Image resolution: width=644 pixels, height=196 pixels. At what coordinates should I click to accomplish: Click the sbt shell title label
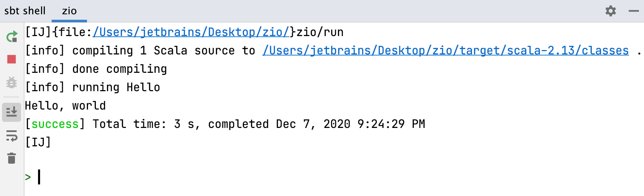coord(25,11)
